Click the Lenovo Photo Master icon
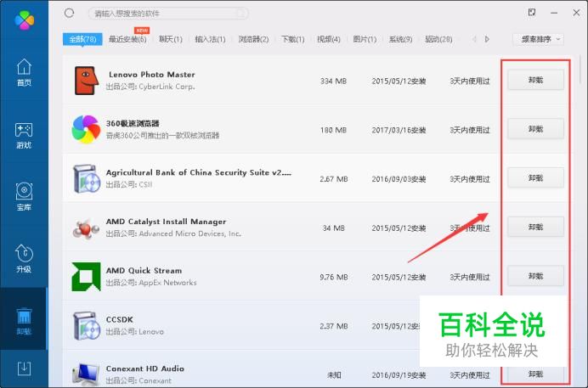 [x=87, y=81]
